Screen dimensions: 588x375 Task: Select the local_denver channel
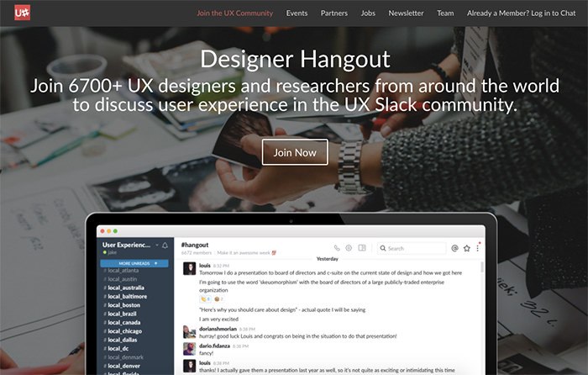(122, 366)
